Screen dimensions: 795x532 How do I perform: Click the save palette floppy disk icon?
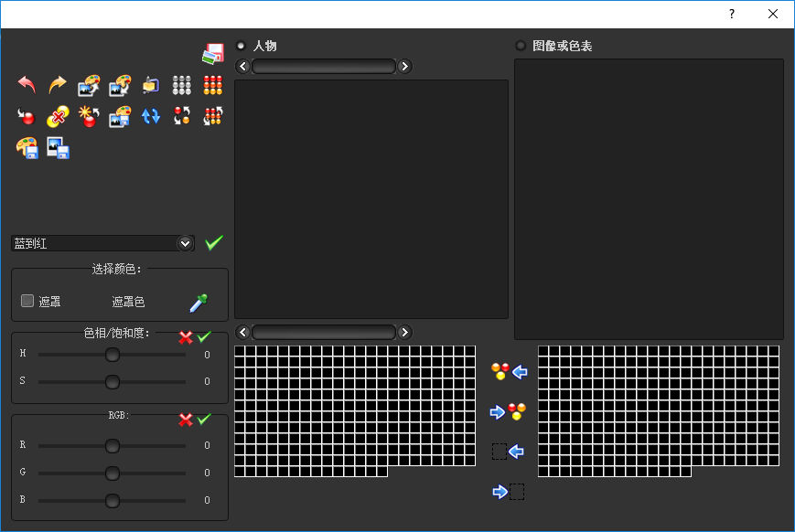click(27, 148)
